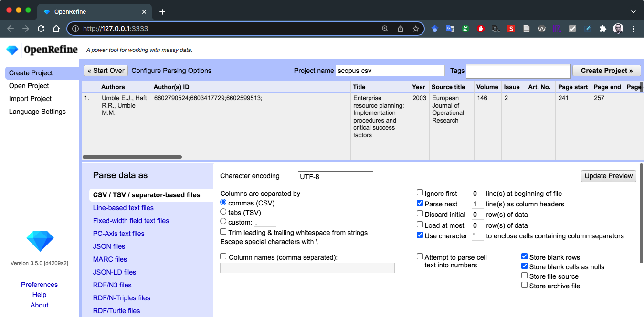Screen dimensions: 644x317
Task: Toggle Store blank rows checkbox
Action: (x=524, y=257)
